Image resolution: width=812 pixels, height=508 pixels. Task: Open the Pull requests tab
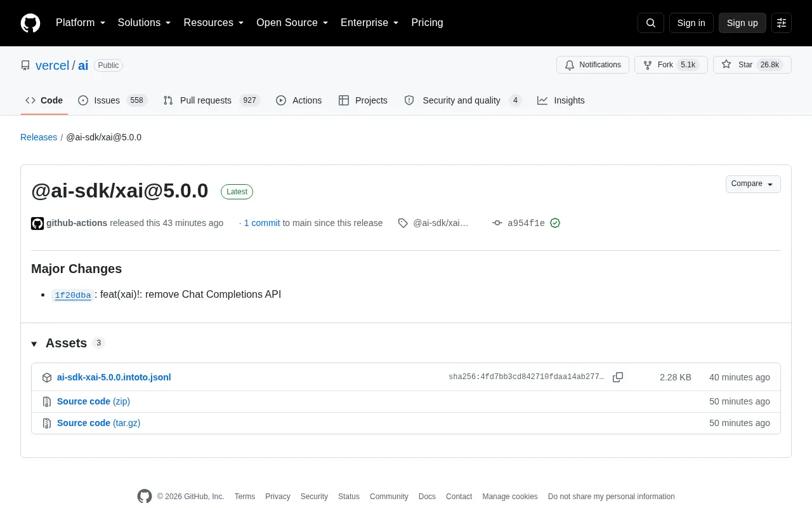211,100
